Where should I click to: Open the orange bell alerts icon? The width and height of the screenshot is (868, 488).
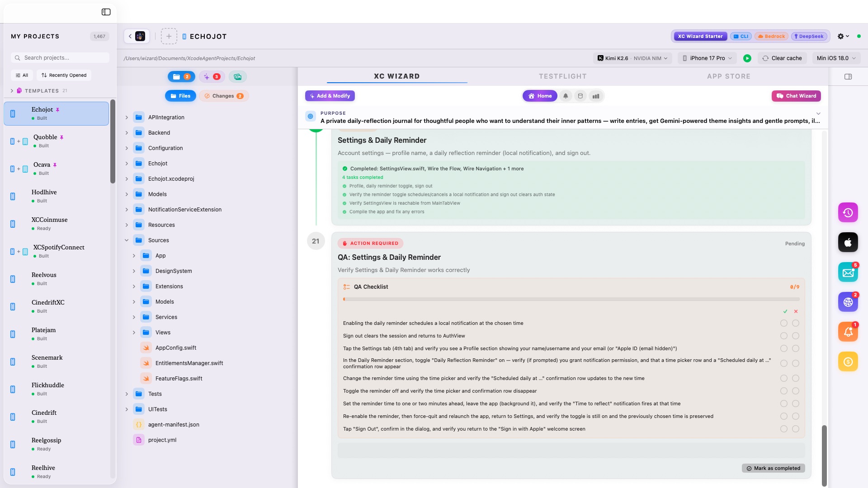coord(848,332)
